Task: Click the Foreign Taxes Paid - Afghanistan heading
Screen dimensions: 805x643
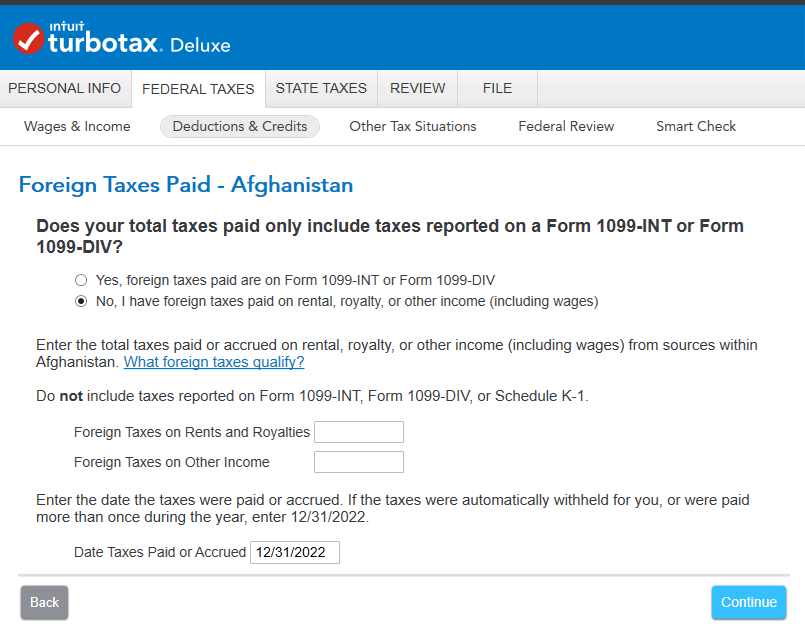Action: [186, 185]
